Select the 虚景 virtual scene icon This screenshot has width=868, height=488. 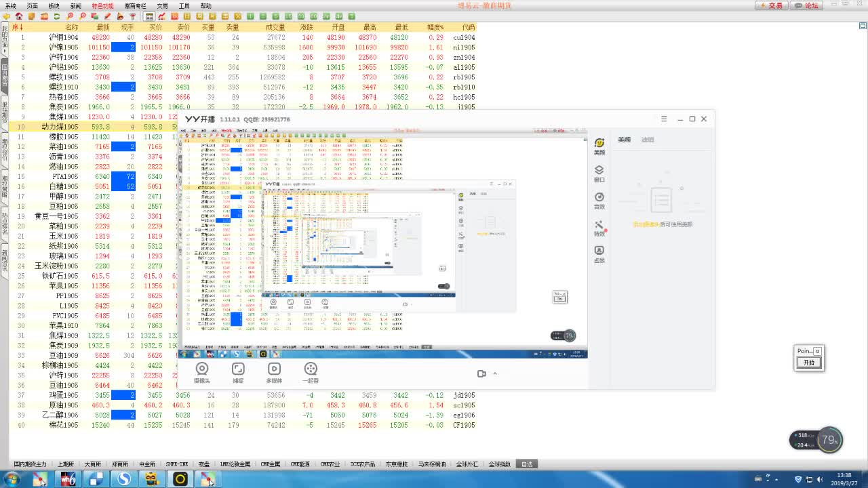[x=599, y=255]
